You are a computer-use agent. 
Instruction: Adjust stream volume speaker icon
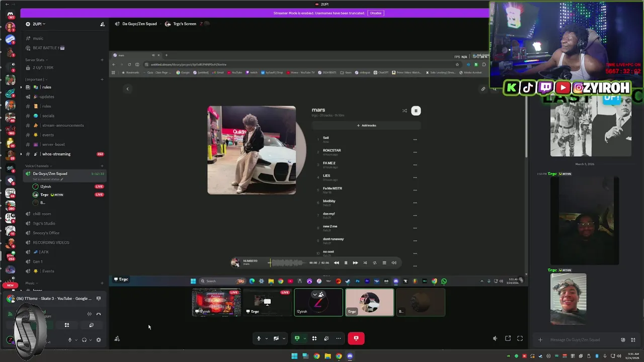click(x=495, y=338)
